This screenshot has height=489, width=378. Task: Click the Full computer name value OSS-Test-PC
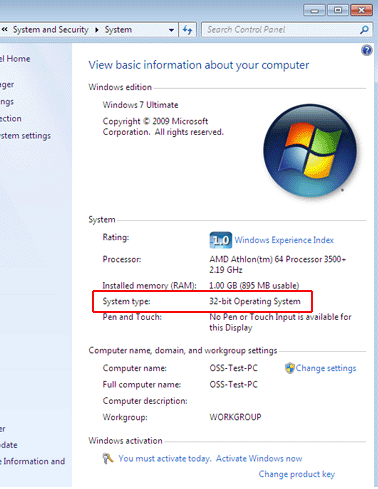tap(233, 384)
